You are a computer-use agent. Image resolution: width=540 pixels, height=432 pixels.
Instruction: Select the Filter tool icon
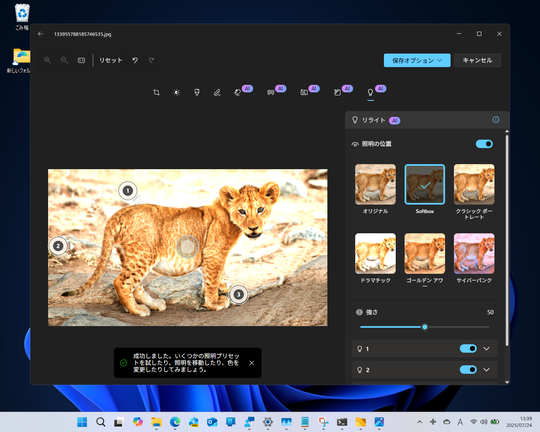tap(197, 92)
